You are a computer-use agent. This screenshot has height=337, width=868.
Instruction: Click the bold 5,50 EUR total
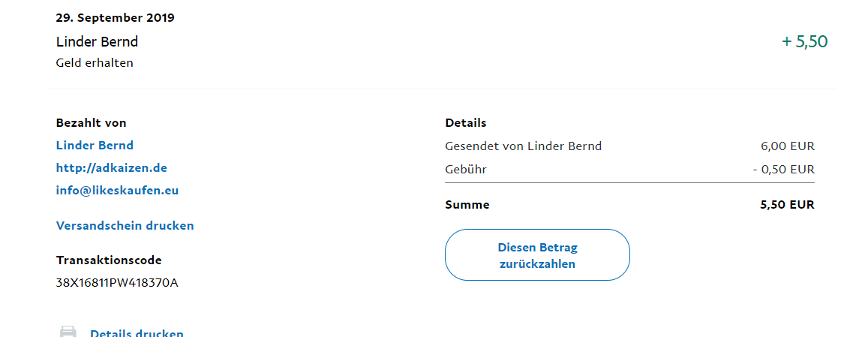787,205
